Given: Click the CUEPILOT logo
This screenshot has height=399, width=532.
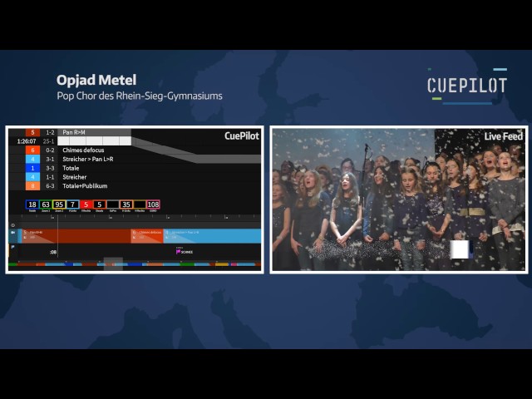Looking at the screenshot, I should 467,86.
